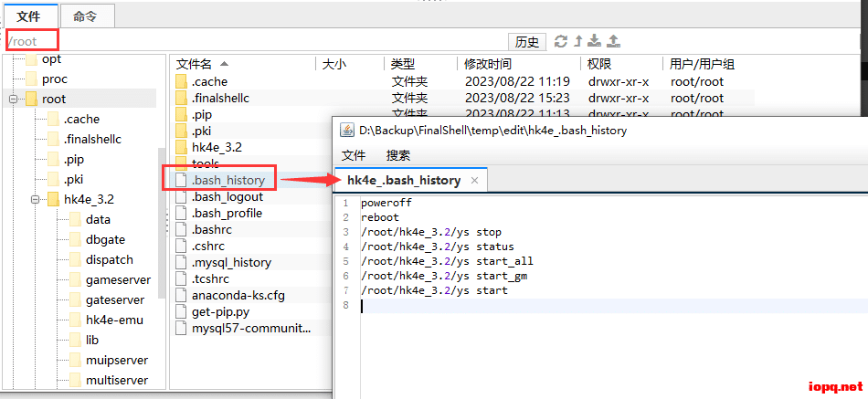Select .bash_profile in the file list
Screen dimensions: 868x399
click(x=227, y=213)
